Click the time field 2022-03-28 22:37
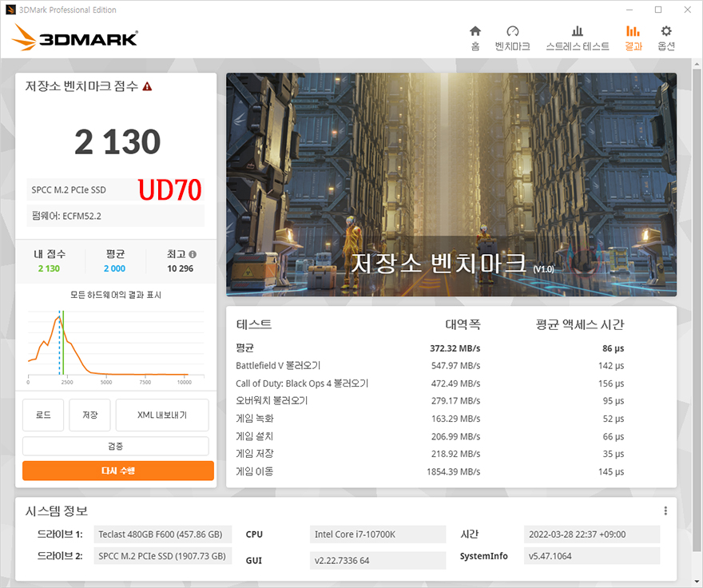Screen dimensions: 703x588 pyautogui.click(x=592, y=534)
